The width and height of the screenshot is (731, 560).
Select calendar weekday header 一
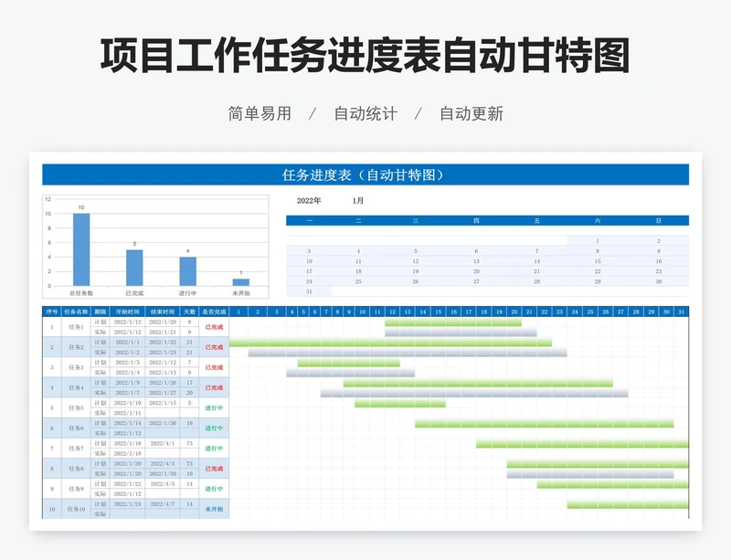tap(309, 220)
